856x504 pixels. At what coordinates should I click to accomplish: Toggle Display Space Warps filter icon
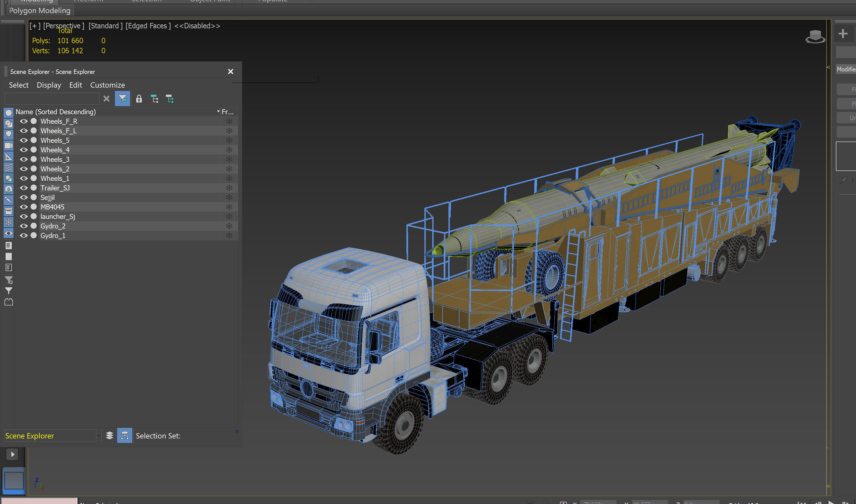click(x=8, y=167)
